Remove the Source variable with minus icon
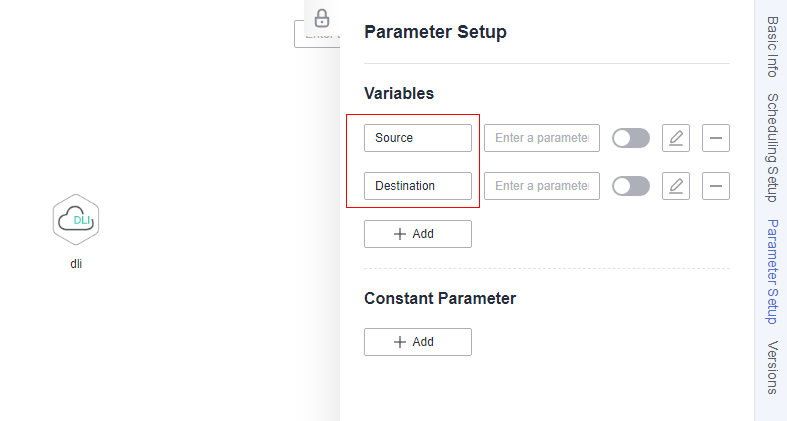The height and width of the screenshot is (421, 787). [x=716, y=138]
